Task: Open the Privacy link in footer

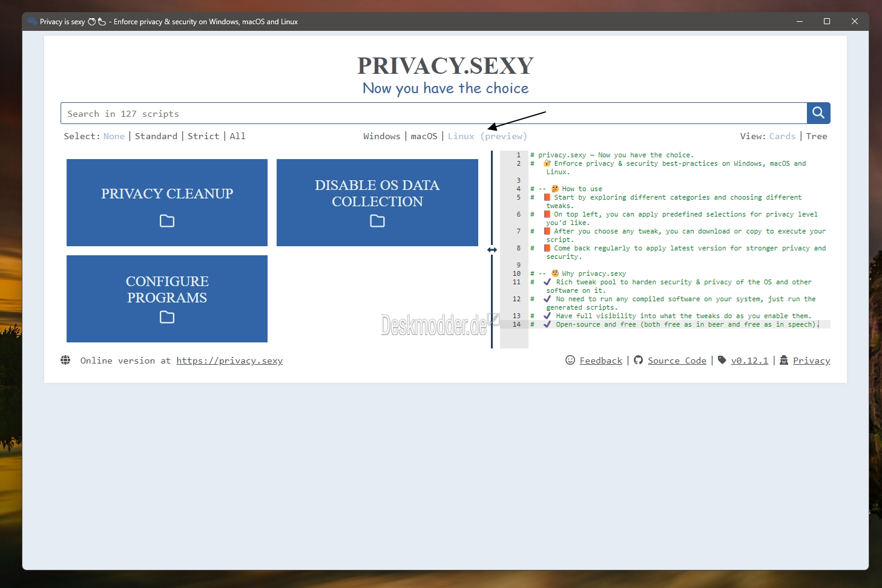Action: [x=811, y=361]
